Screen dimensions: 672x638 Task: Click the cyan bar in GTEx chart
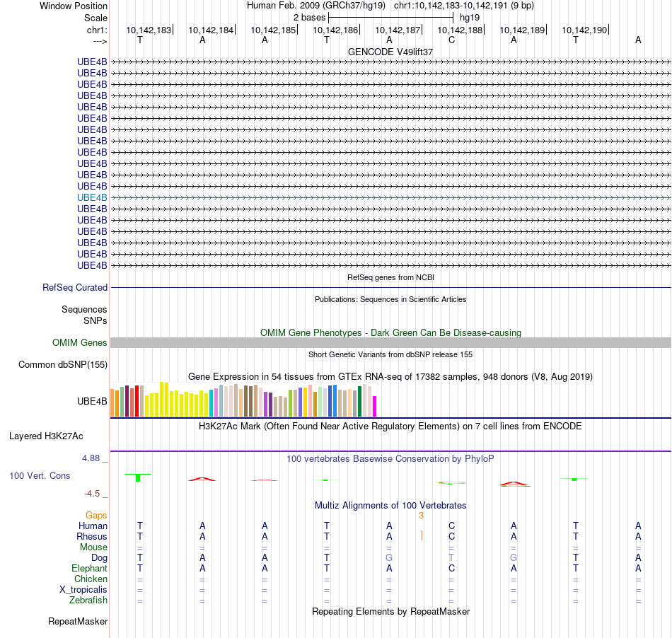pos(211,403)
